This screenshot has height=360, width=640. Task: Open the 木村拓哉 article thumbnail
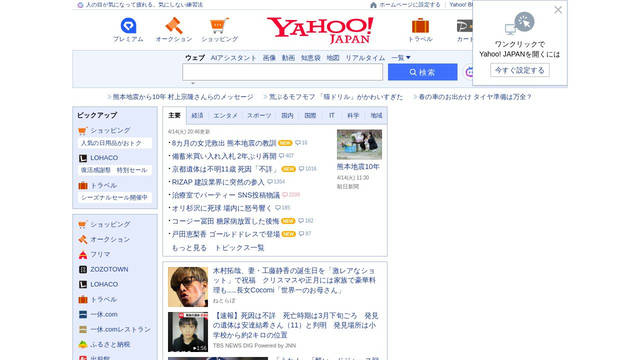(188, 287)
